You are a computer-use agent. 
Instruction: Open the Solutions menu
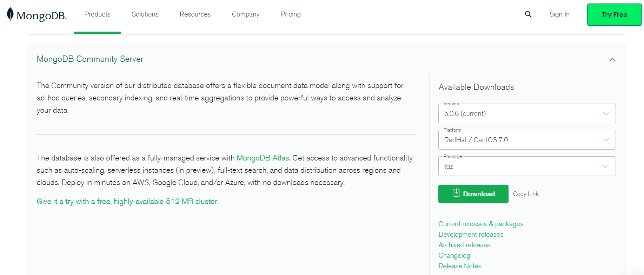[x=145, y=14]
